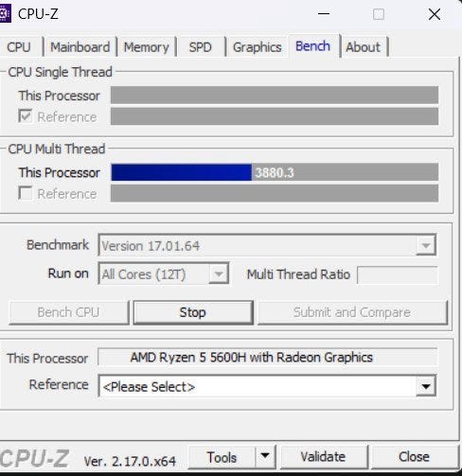Stop the running benchmark
Screen dimensions: 462x476
click(193, 312)
